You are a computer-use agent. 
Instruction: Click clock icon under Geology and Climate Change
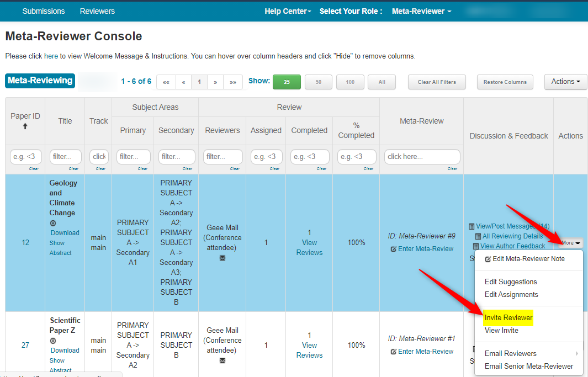coord(53,223)
